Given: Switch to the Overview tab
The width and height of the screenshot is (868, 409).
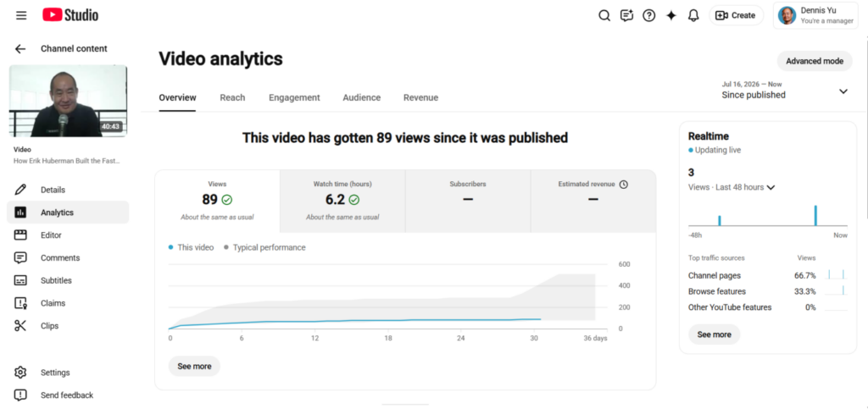Looking at the screenshot, I should (177, 98).
